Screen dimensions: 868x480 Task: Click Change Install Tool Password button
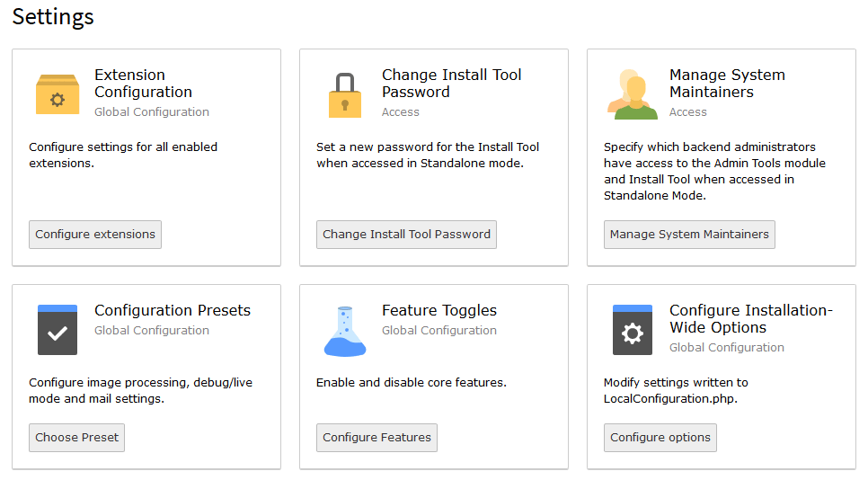[x=406, y=235]
